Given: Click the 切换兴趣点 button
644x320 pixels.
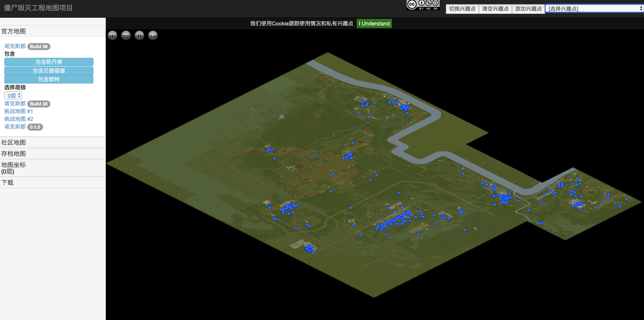Looking at the screenshot, I should [x=462, y=9].
